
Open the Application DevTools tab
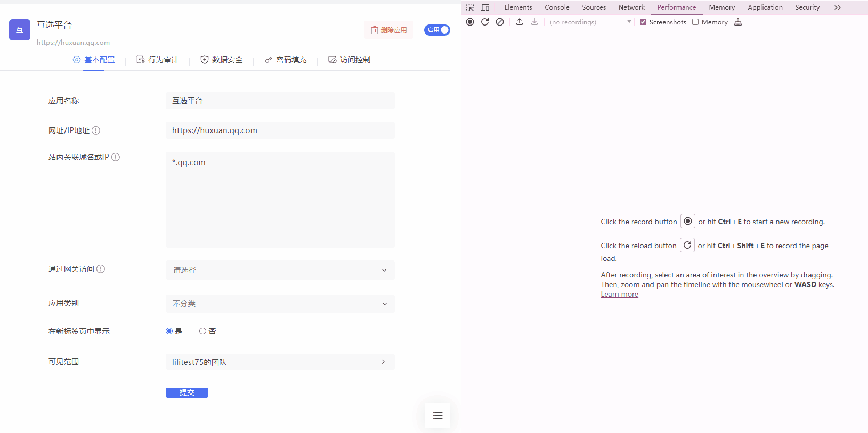pyautogui.click(x=765, y=7)
